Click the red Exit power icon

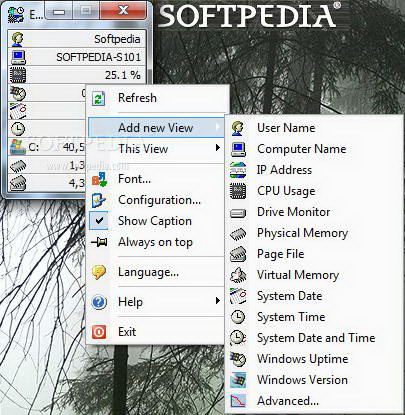99,332
